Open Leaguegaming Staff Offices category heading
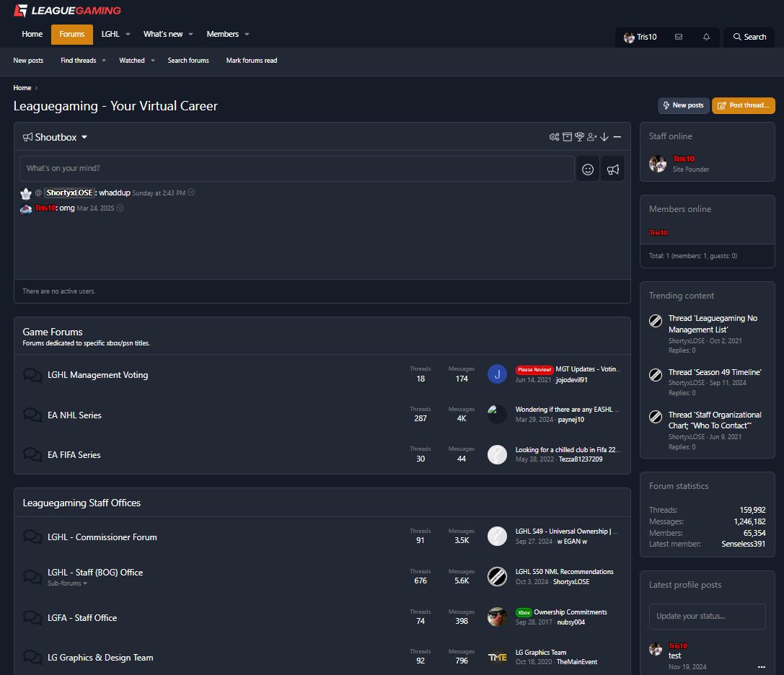This screenshot has width=784, height=675. pos(82,503)
